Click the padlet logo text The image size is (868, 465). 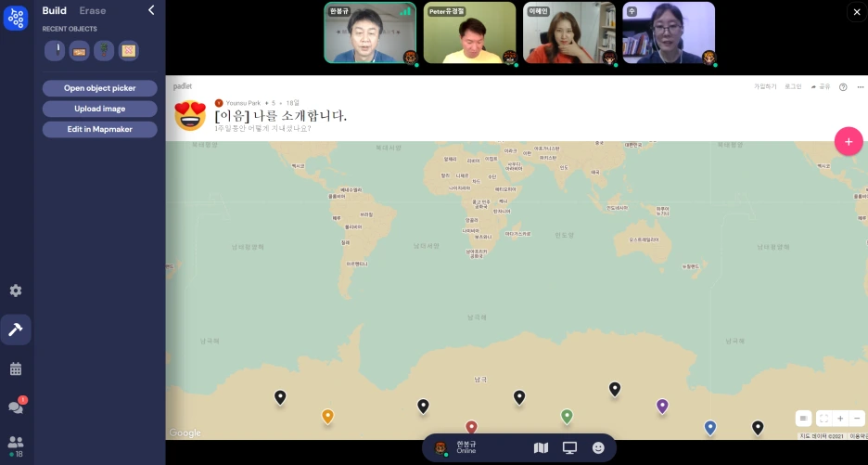tap(183, 86)
